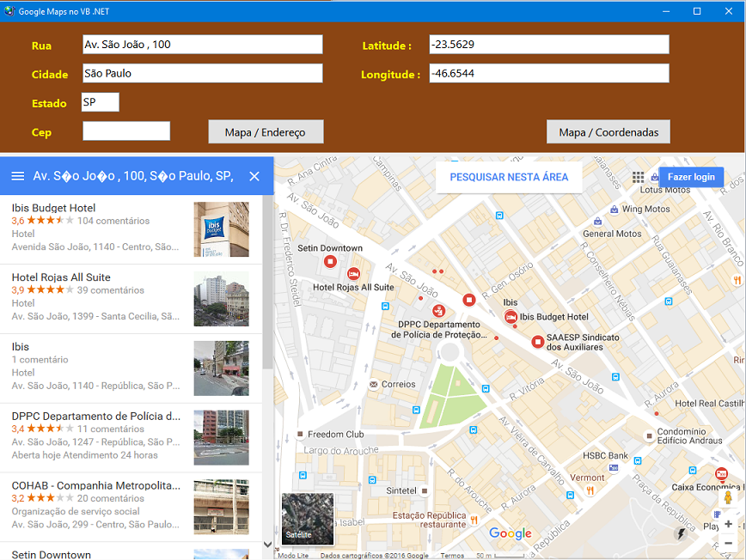The image size is (746, 560).
Task: Click Mapa / Endereço button
Action: pos(266,131)
